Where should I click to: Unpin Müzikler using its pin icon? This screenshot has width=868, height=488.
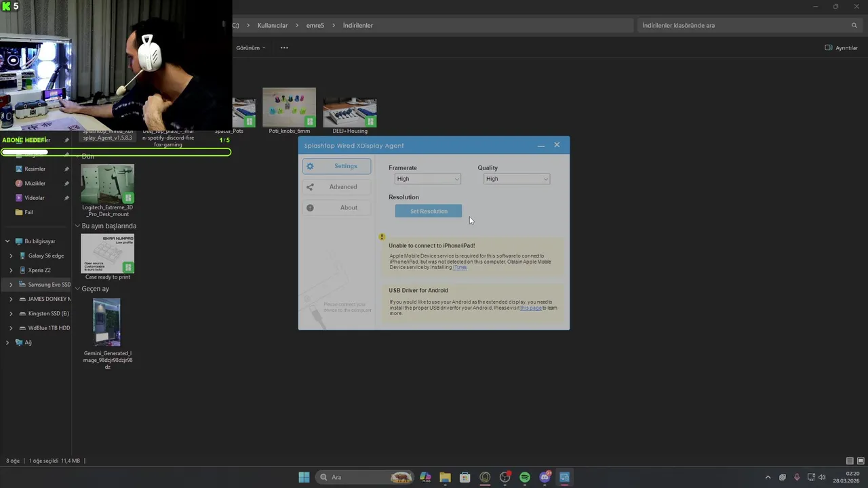pos(66,184)
